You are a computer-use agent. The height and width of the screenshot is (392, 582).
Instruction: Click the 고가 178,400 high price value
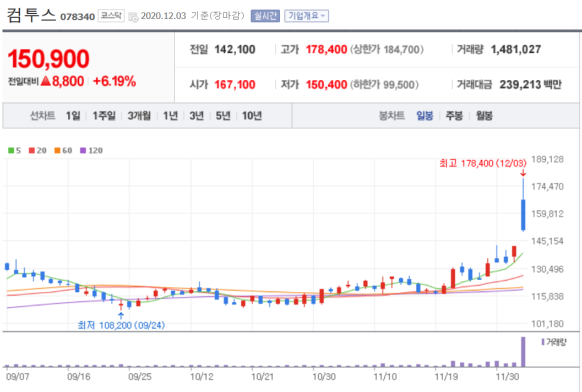click(327, 50)
